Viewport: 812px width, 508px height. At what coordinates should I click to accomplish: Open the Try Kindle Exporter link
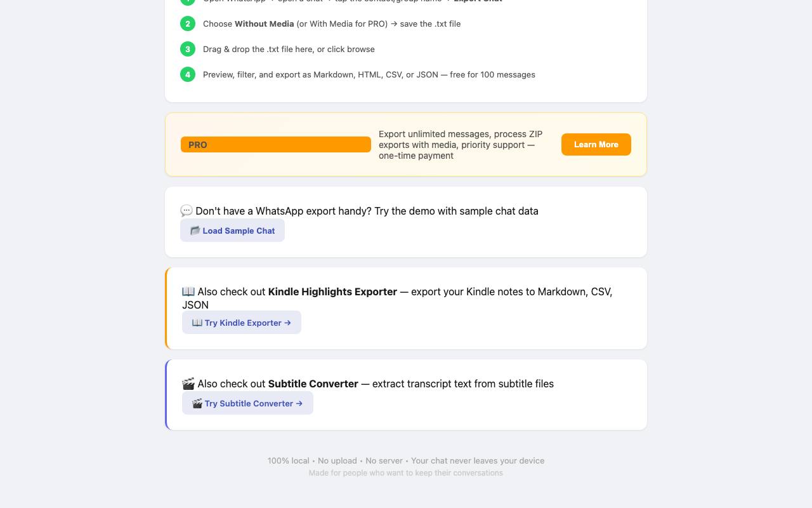[242, 323]
